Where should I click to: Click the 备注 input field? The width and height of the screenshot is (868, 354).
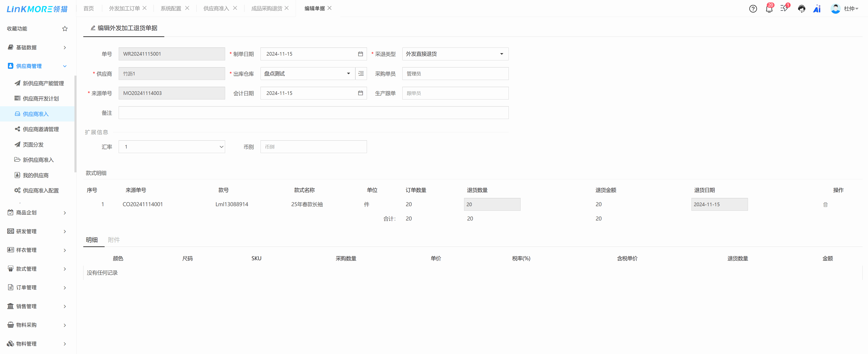pyautogui.click(x=313, y=112)
